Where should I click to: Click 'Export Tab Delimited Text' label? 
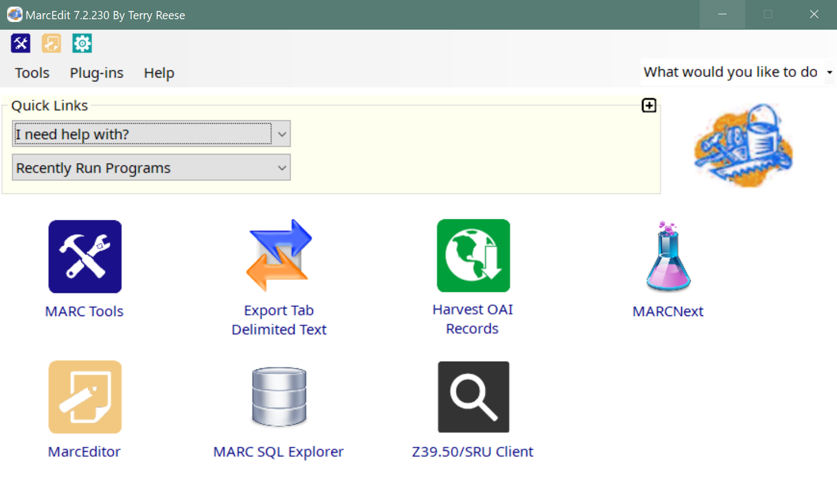click(279, 320)
